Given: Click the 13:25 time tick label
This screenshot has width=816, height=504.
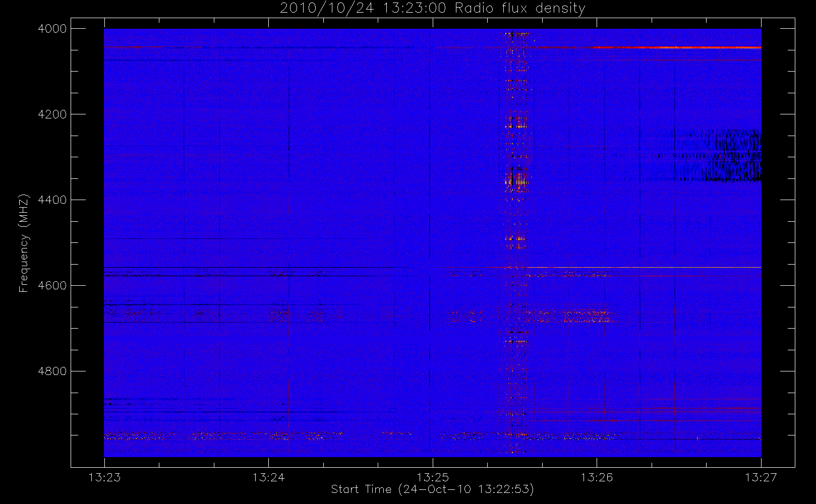Looking at the screenshot, I should click(433, 477).
